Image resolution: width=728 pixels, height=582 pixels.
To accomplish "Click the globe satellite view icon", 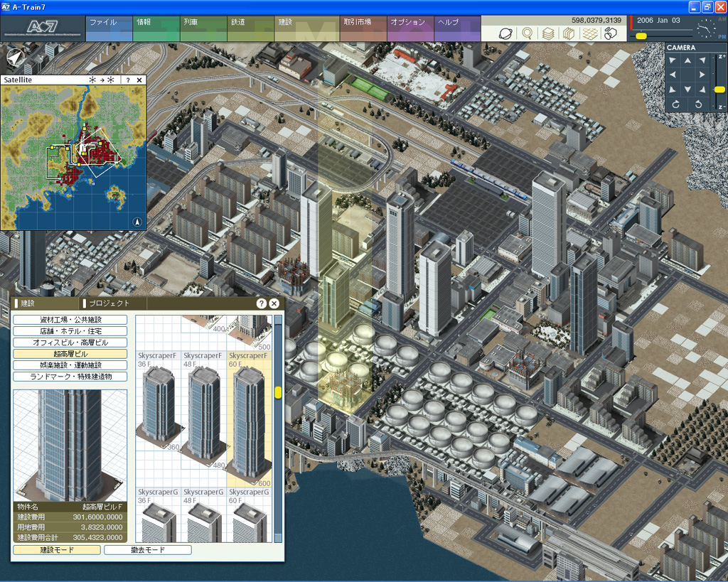I will coord(506,33).
